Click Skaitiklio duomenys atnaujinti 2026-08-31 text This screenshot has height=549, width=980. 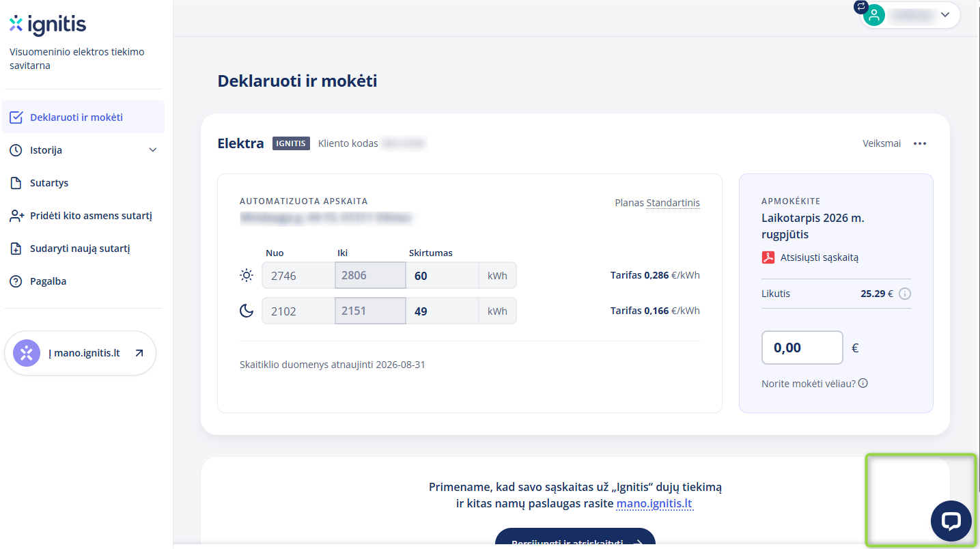[333, 365]
